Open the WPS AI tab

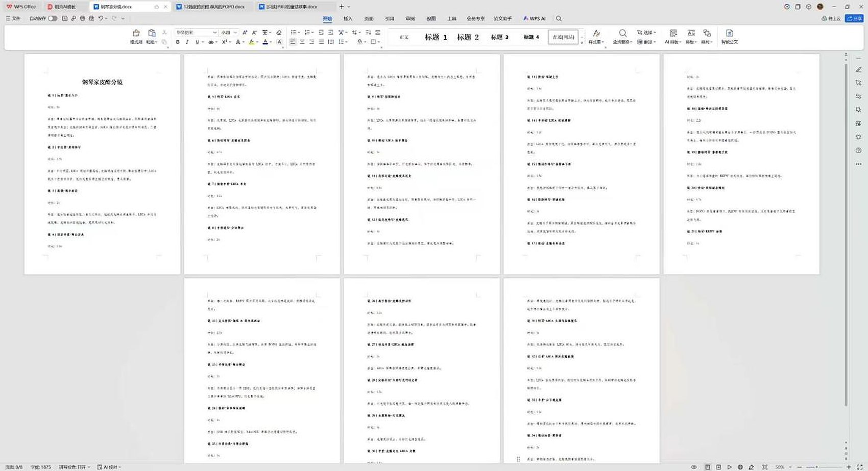(x=534, y=18)
